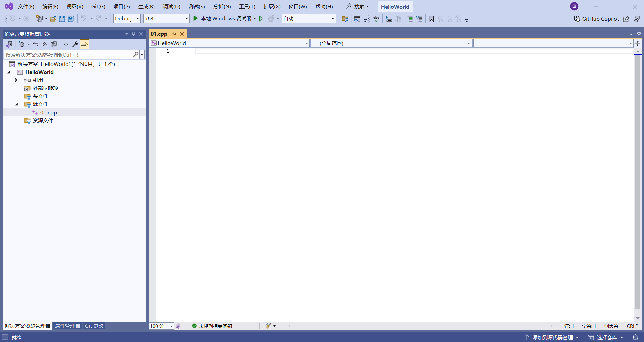Click Collapse All icon in Solution Explorer

click(x=45, y=44)
